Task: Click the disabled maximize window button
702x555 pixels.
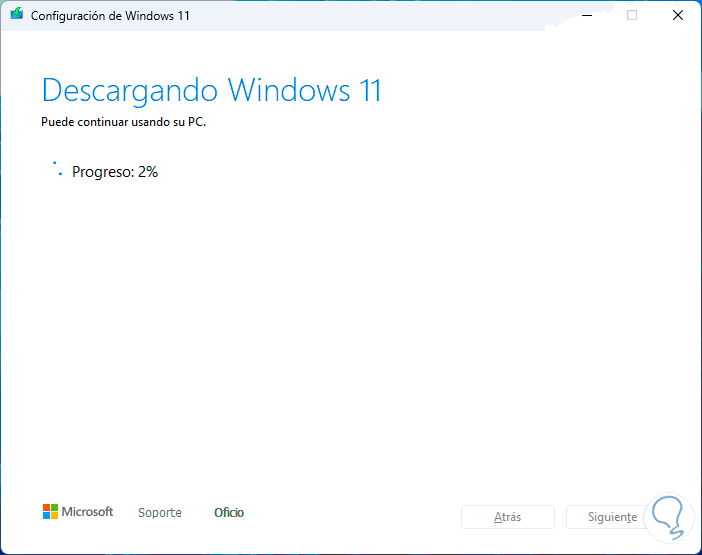Action: (632, 15)
